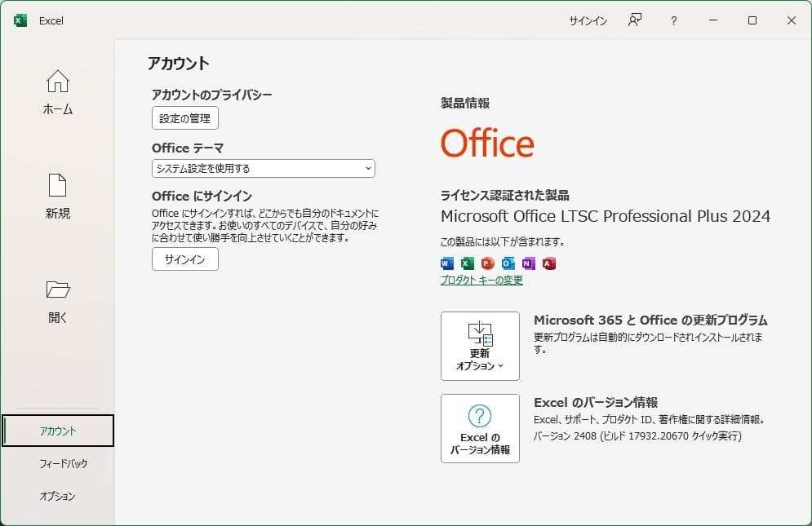Click the バージョン 2408 build text

637,436
